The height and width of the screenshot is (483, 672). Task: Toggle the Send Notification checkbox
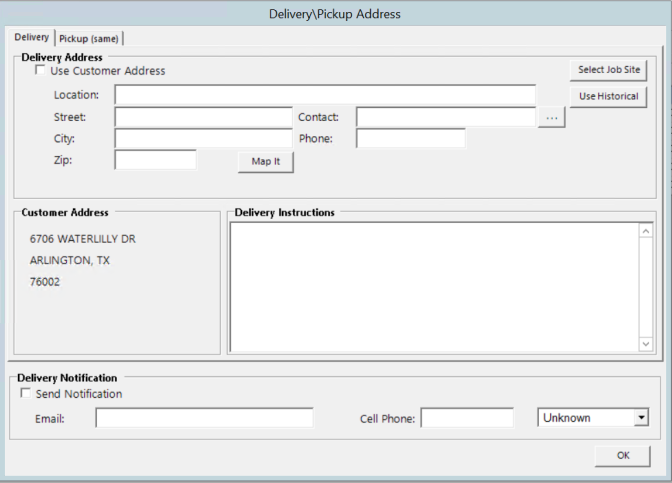point(26,394)
